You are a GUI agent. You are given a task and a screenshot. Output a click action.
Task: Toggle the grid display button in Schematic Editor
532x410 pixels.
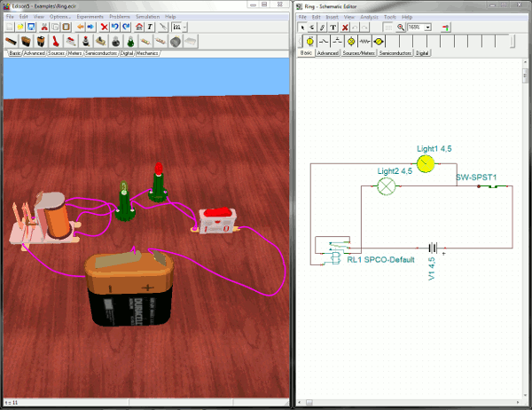pyautogui.click(x=387, y=27)
